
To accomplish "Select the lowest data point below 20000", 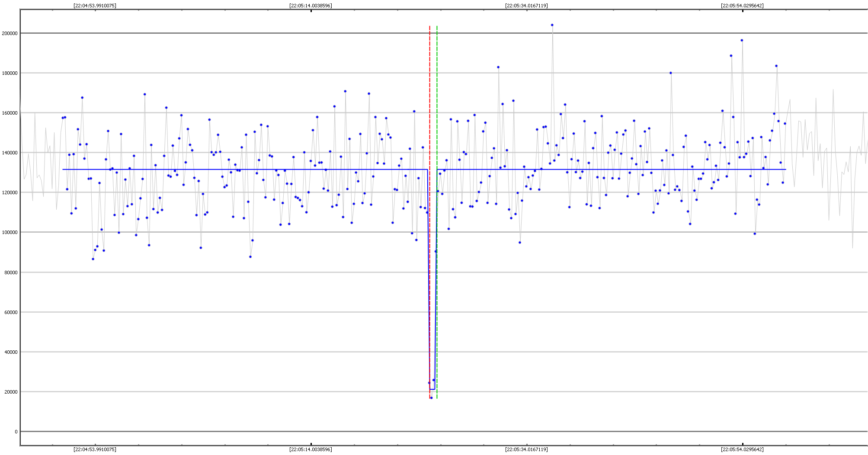I will (x=431, y=397).
